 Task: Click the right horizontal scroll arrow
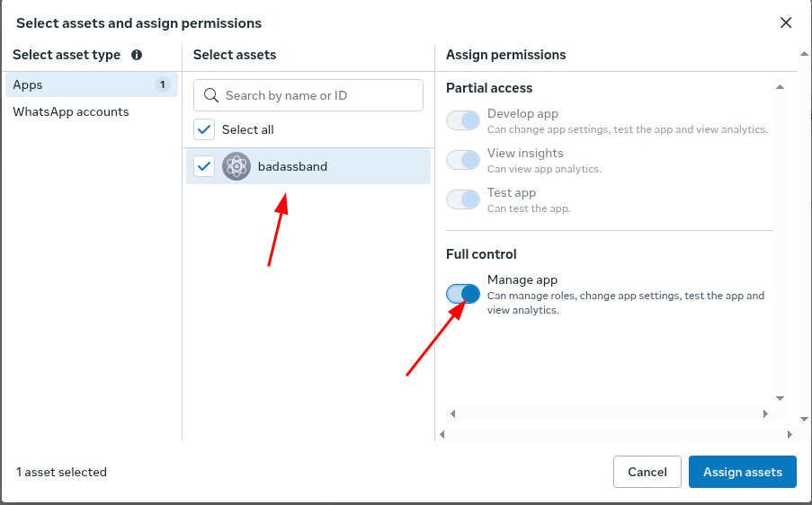tap(765, 414)
